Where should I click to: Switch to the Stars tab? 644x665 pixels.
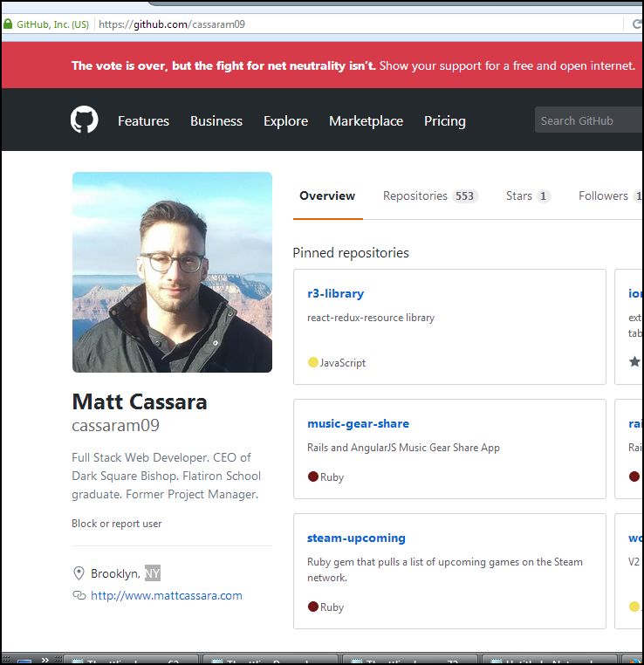click(528, 196)
